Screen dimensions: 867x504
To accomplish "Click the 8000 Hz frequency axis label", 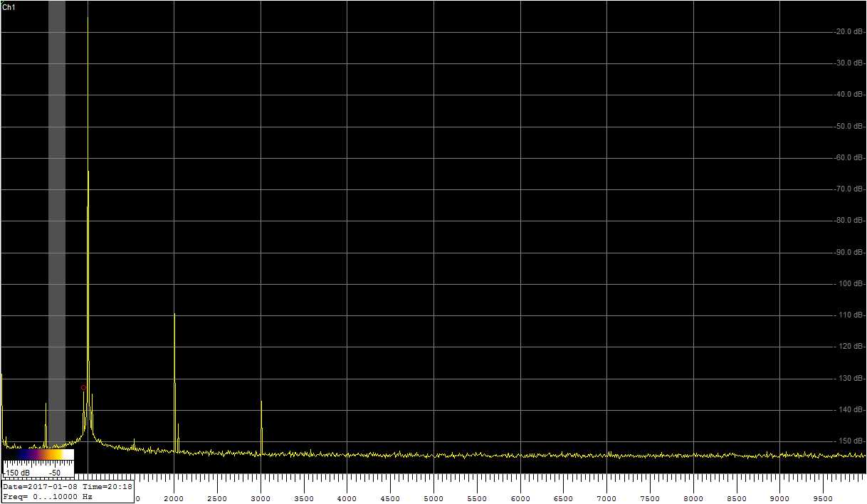I will [x=694, y=499].
